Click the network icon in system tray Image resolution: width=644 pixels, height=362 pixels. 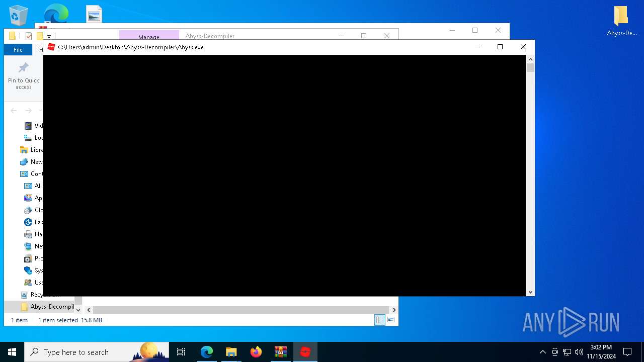point(567,352)
